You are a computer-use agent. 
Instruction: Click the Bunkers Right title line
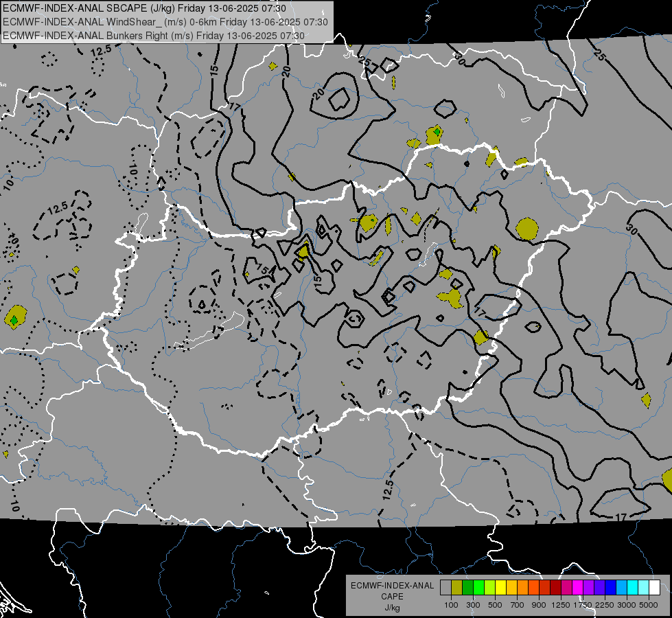(154, 36)
